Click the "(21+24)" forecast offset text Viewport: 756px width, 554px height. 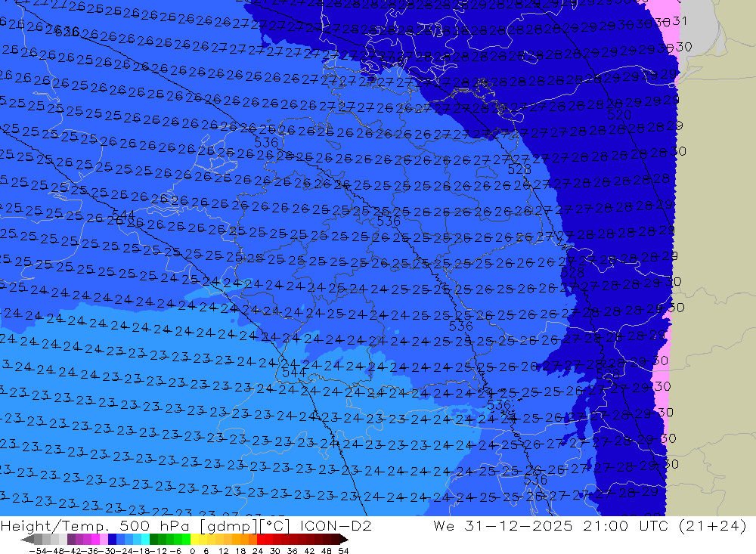tap(713, 525)
